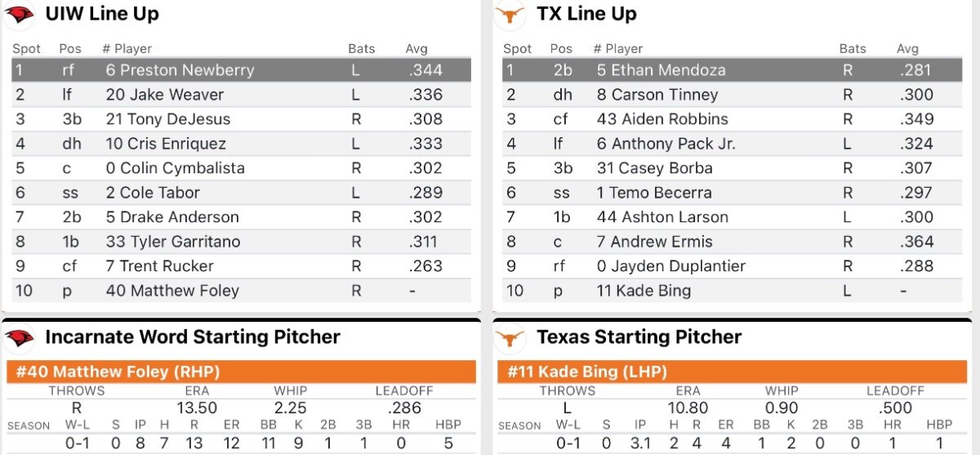Open player Aiden Robbins
980x455 pixels.
click(x=661, y=119)
